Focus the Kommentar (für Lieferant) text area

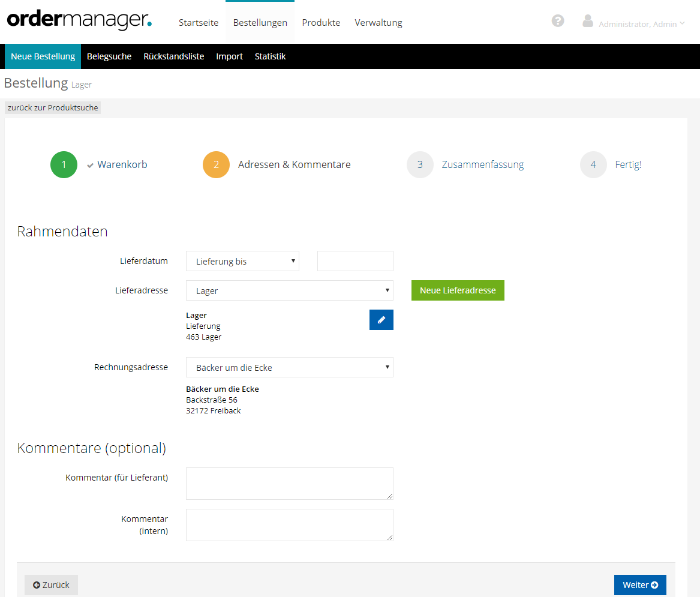[x=289, y=484]
